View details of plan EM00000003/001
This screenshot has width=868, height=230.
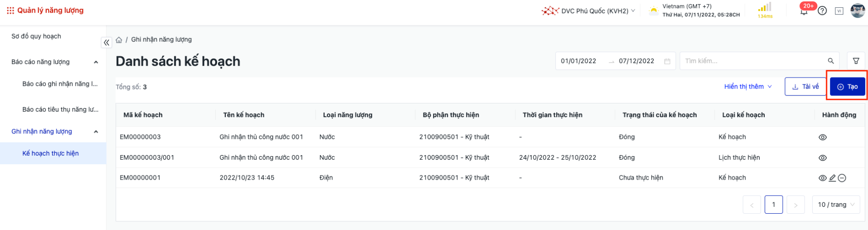pos(823,158)
